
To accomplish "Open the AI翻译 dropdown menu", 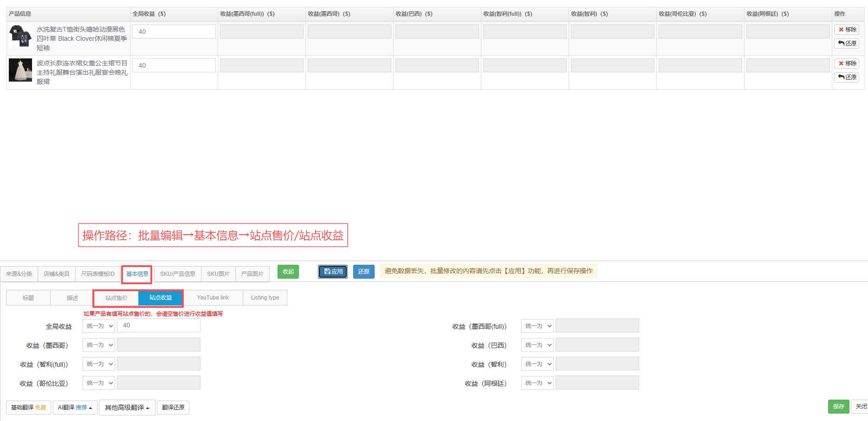I will pyautogui.click(x=75, y=408).
